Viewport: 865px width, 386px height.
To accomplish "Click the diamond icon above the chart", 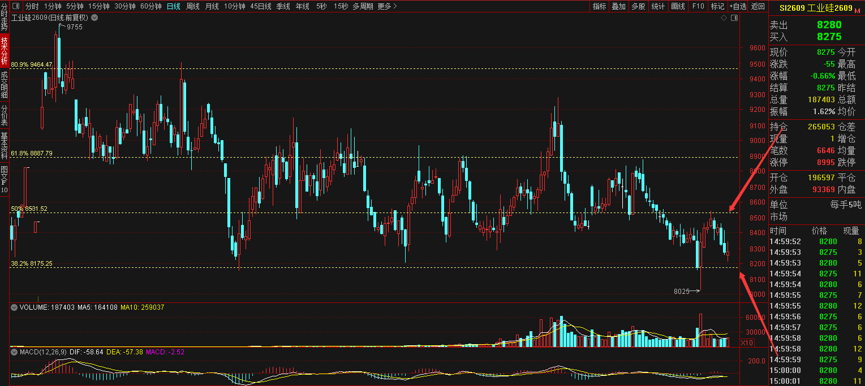I will (x=723, y=18).
